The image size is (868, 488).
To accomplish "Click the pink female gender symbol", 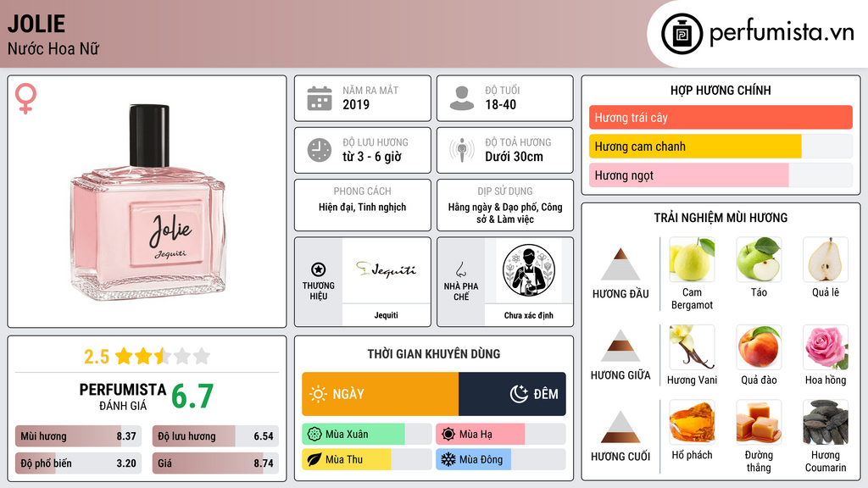I will 25,98.
